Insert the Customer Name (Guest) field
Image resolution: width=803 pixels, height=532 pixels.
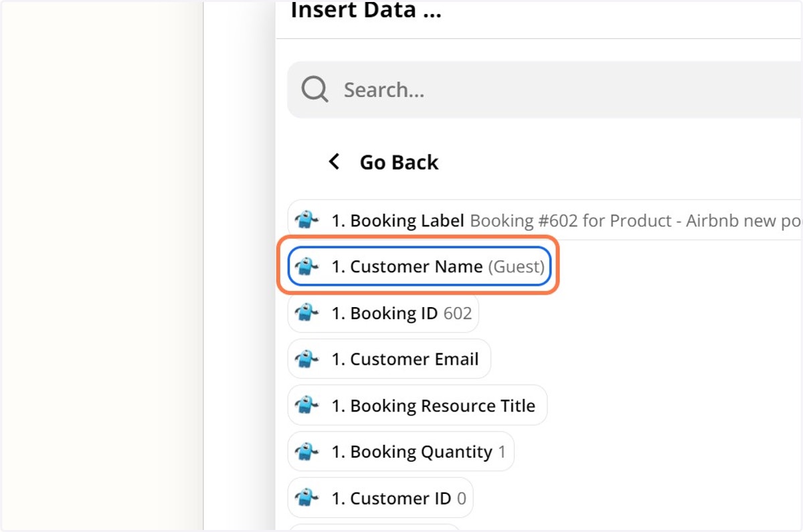coord(420,266)
